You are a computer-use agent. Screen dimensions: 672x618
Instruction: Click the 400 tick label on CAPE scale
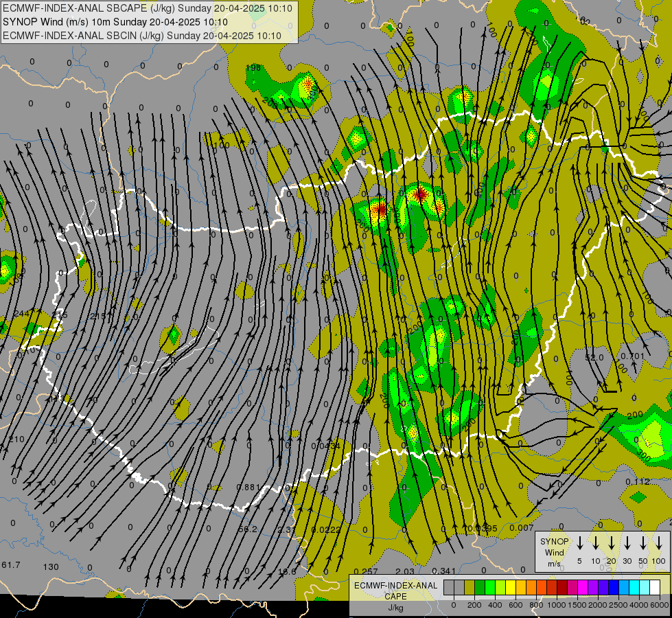(495, 605)
